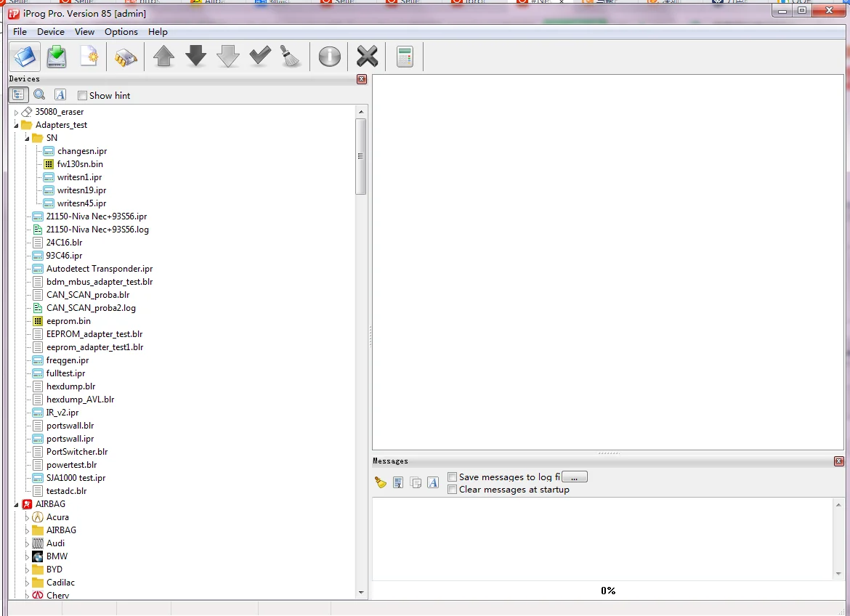Screen dimensions: 850x616
Task: Collapse the Adapters_test folder
Action: [16, 125]
